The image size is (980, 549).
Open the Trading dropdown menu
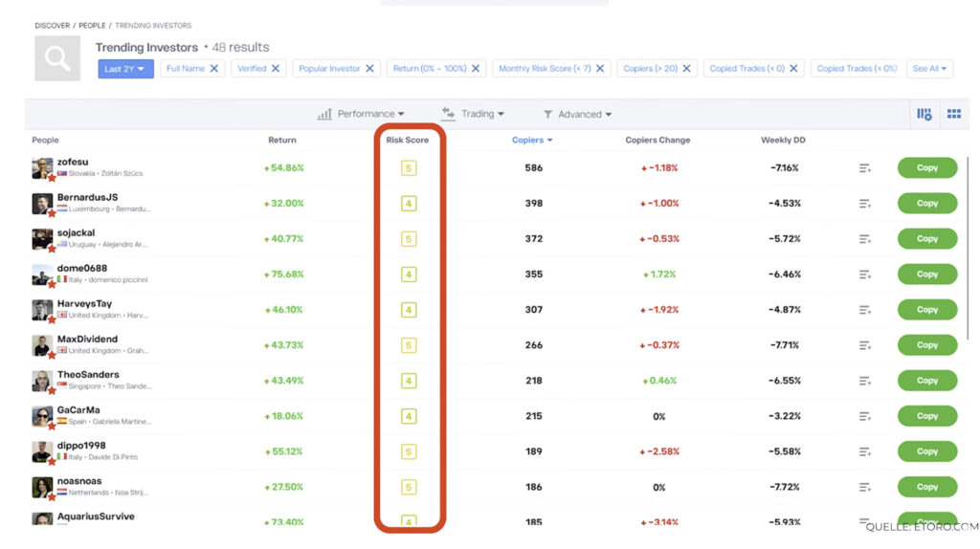(x=473, y=114)
